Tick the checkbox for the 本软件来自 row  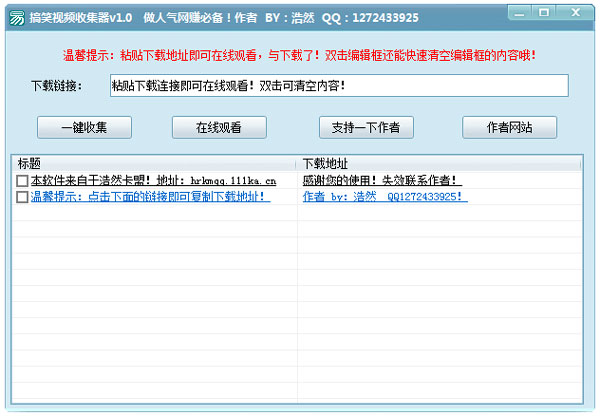(x=22, y=181)
